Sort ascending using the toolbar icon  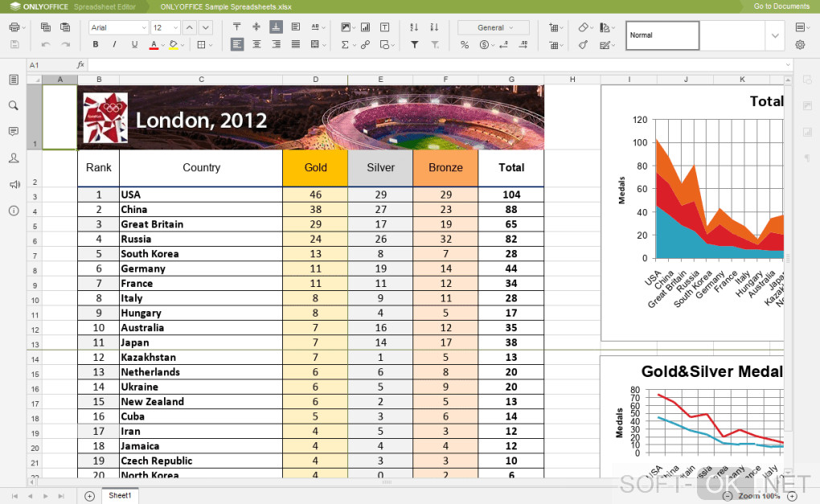414,27
